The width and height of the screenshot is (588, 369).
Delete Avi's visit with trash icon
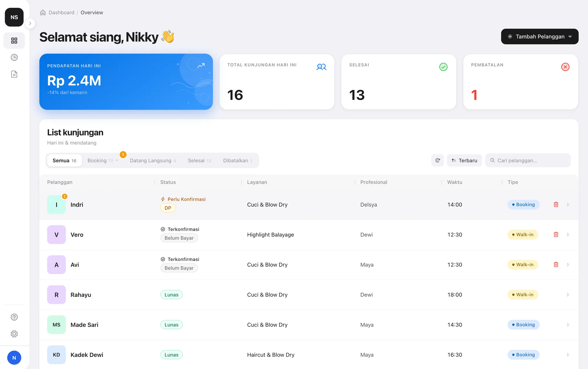(556, 265)
